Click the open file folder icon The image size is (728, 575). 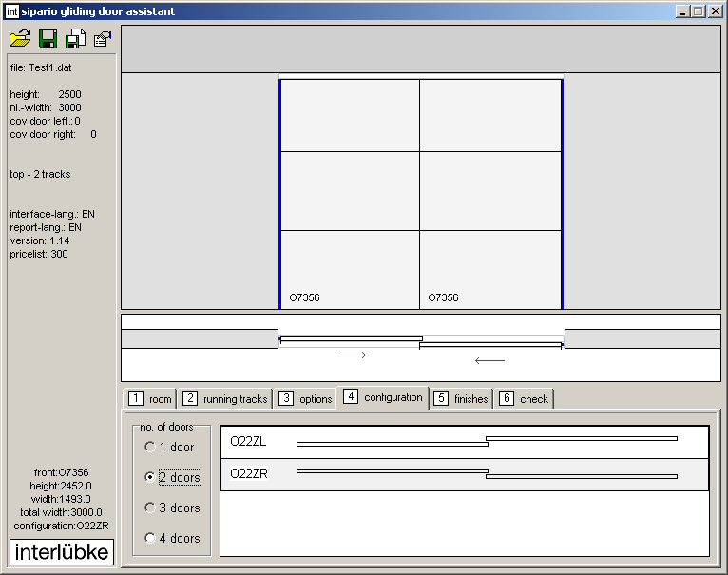coord(20,39)
